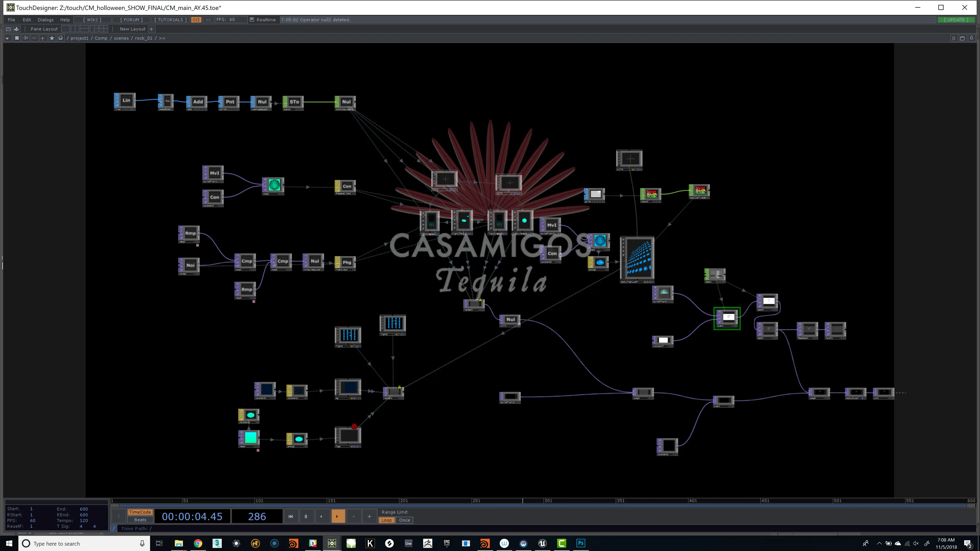Set Range Limit to Once

pyautogui.click(x=405, y=520)
